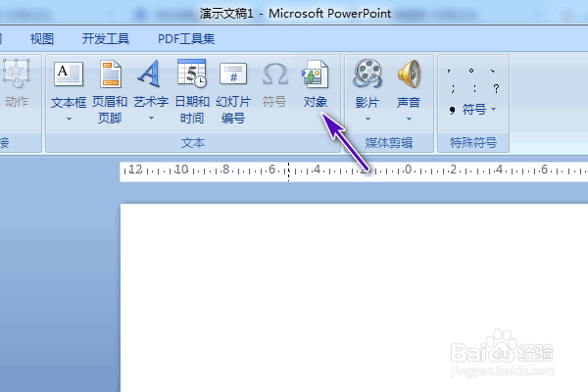The width and height of the screenshot is (588, 392).
Task: Click the Action (动作) icon
Action: click(x=16, y=73)
